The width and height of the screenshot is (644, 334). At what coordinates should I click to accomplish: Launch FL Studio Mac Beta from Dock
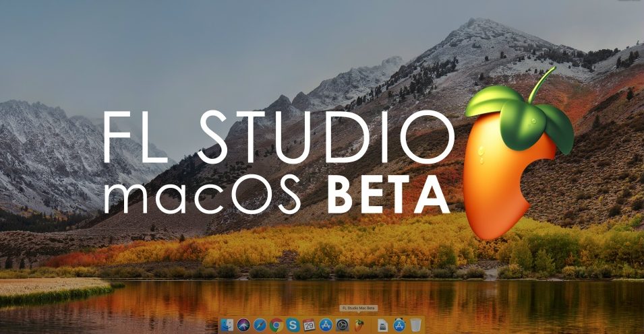359,325
